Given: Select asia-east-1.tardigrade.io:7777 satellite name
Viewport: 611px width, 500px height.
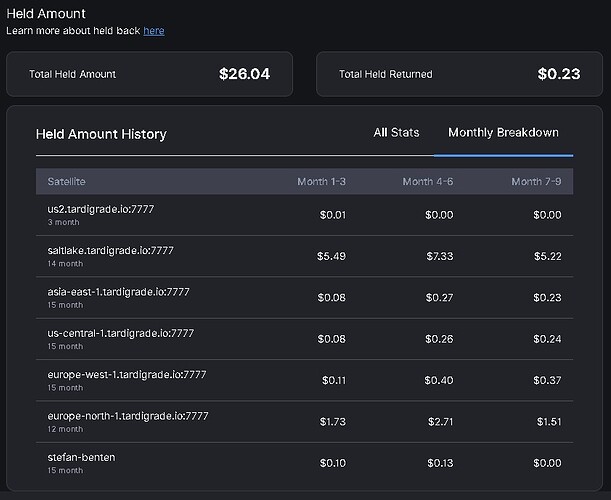Looking at the screenshot, I should point(118,292).
